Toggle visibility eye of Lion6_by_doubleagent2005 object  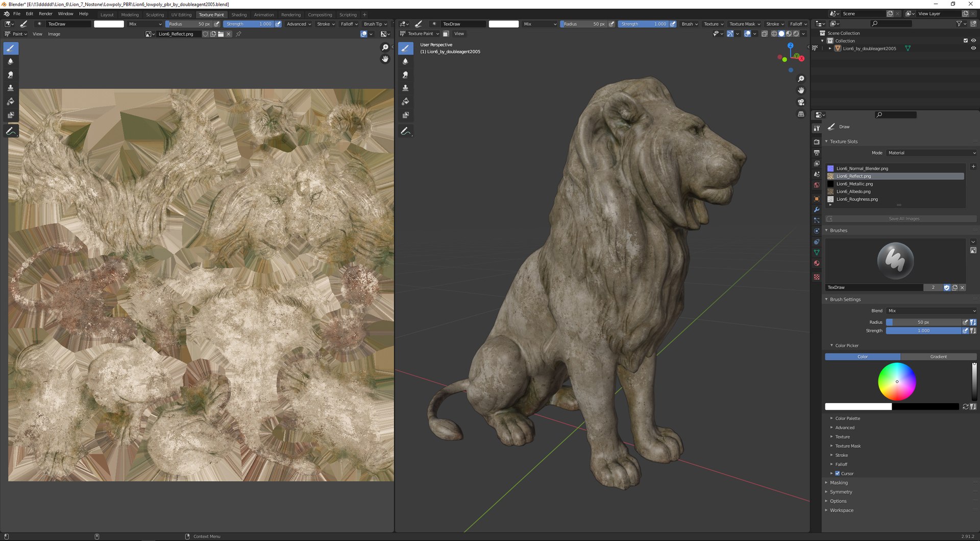(973, 49)
